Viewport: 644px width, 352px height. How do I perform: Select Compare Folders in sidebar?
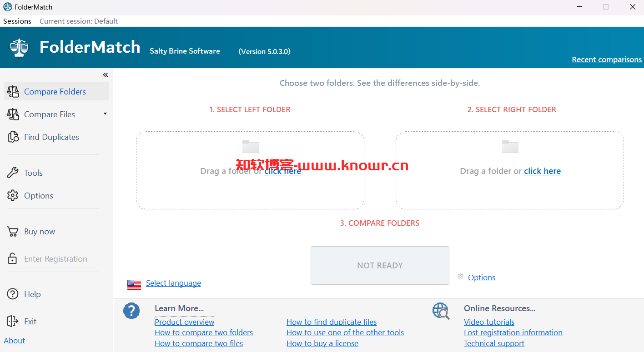point(56,91)
